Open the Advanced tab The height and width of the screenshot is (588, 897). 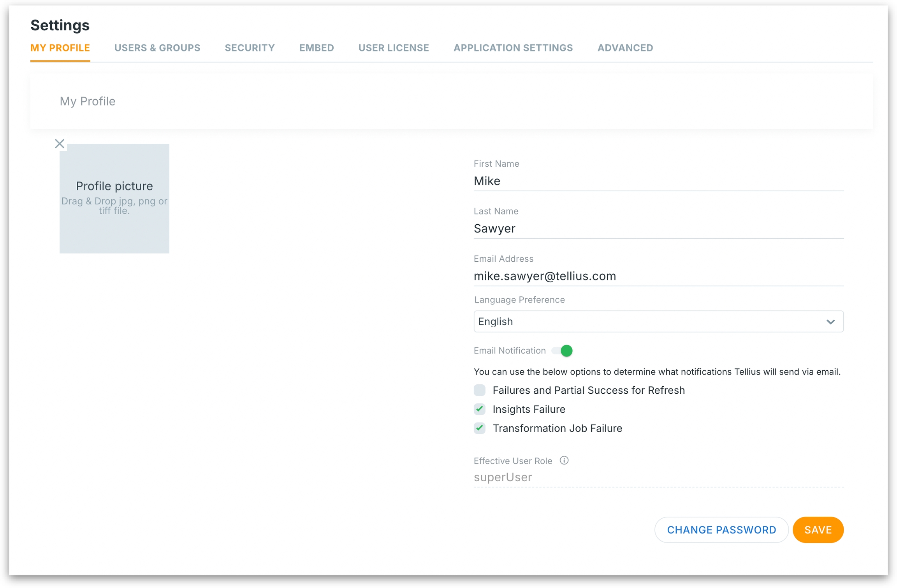pos(625,48)
